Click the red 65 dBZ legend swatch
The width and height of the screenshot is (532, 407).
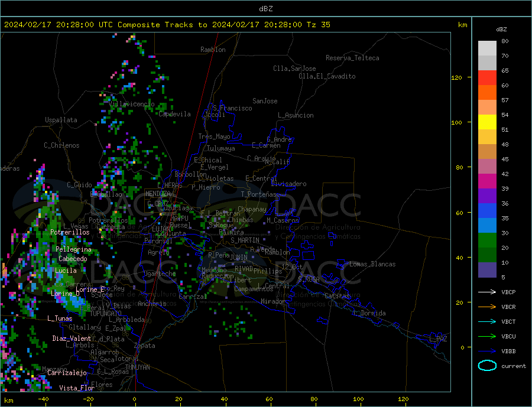tap(487, 77)
